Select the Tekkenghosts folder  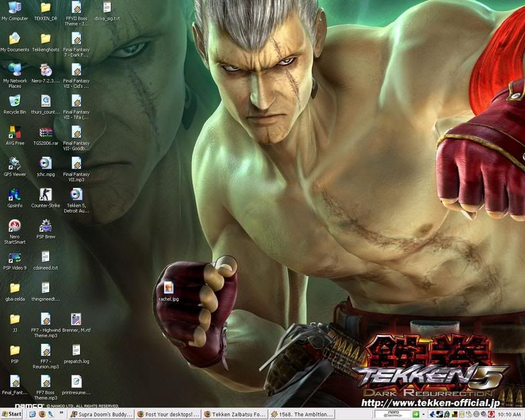coord(45,43)
